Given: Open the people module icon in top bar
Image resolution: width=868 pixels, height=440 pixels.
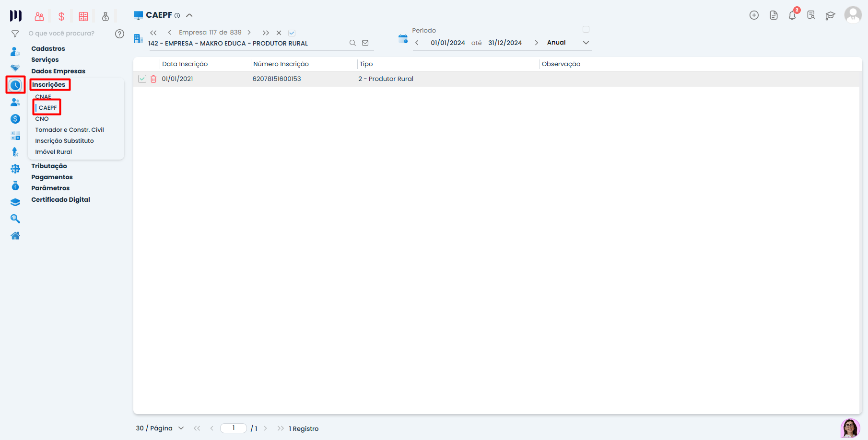Looking at the screenshot, I should click(x=39, y=16).
